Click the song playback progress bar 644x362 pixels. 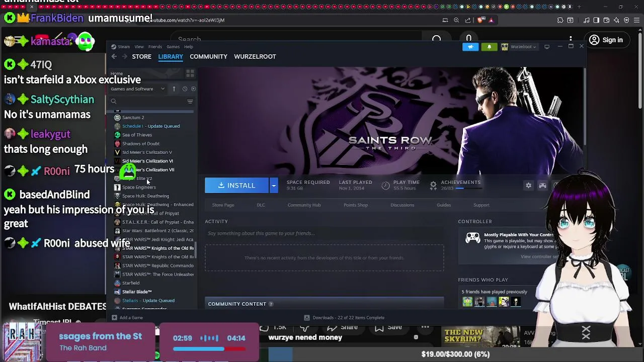209,349
